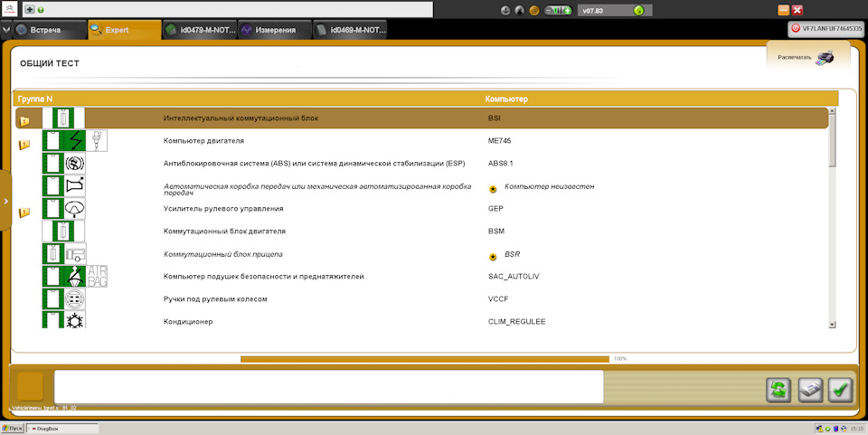Click the printer icon next to the refresh button

pyautogui.click(x=809, y=390)
